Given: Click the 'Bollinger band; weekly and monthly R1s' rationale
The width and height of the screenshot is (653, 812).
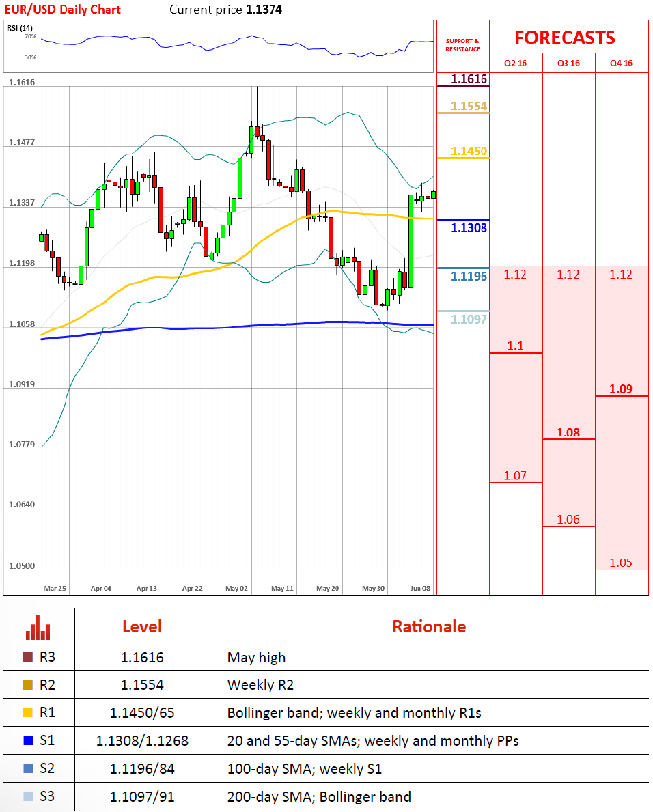Looking at the screenshot, I should click(355, 713).
